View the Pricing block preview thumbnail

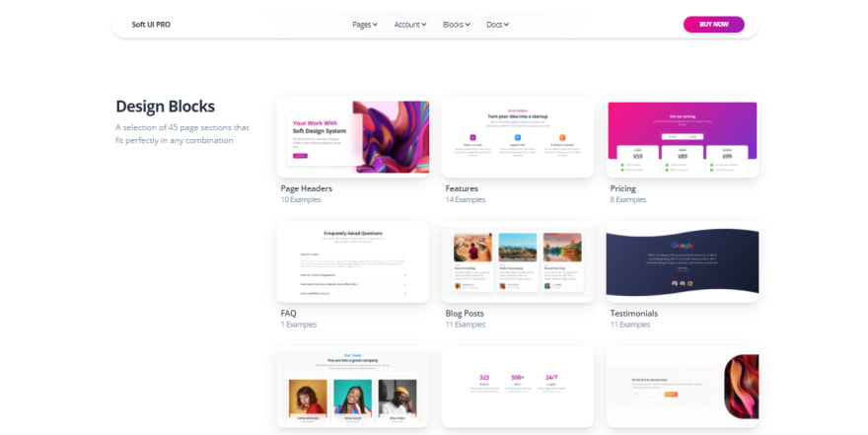point(682,137)
